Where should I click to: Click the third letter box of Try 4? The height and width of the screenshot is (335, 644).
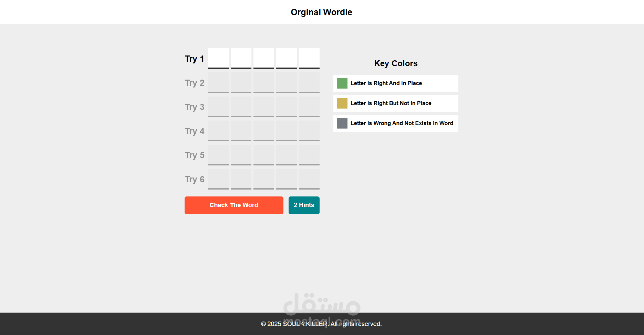click(264, 131)
